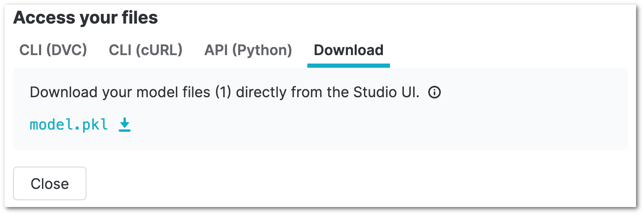Dismiss the dialog with the Close button
Viewport: 644px width, 215px height.
50,183
